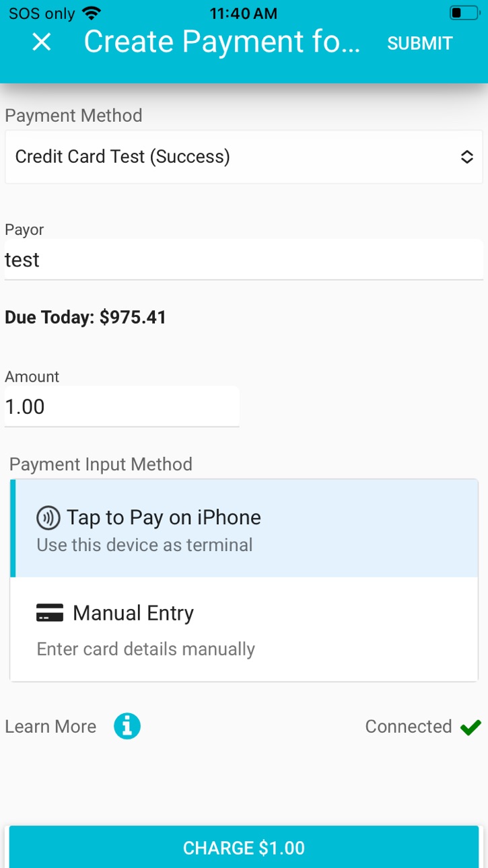Screen dimensions: 488x868
Task: Tap the CHARGE $1.00 button
Action: pos(244,847)
